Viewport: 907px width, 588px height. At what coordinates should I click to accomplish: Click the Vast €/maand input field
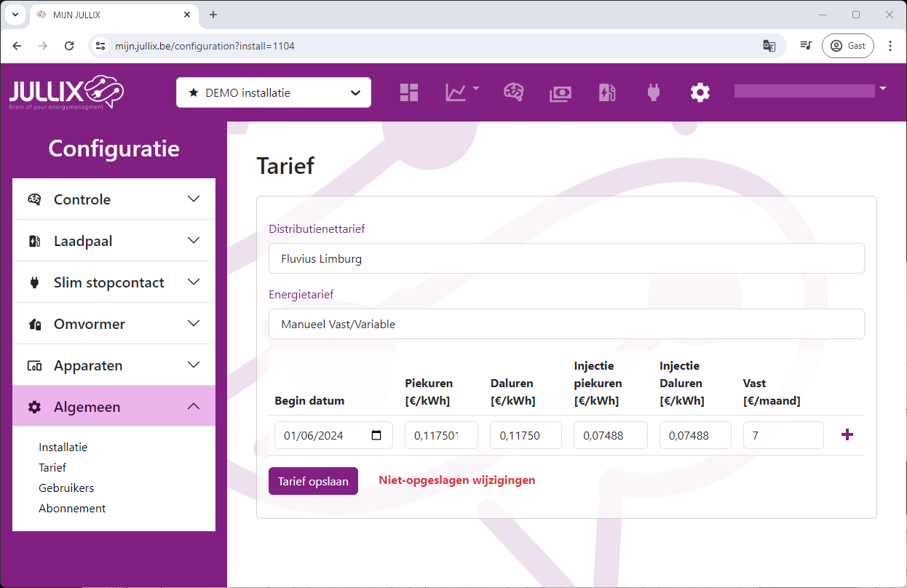tap(783, 435)
